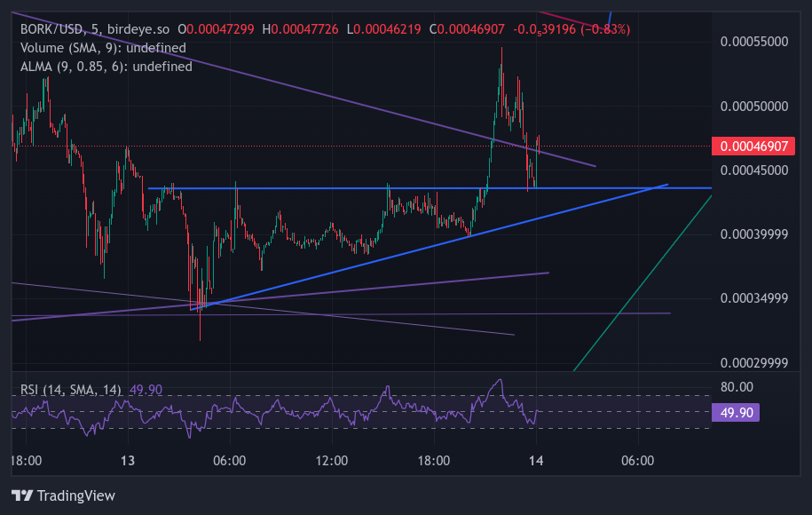Click the 0.00055000 price axis label
This screenshot has height=515, width=812.
pos(754,42)
